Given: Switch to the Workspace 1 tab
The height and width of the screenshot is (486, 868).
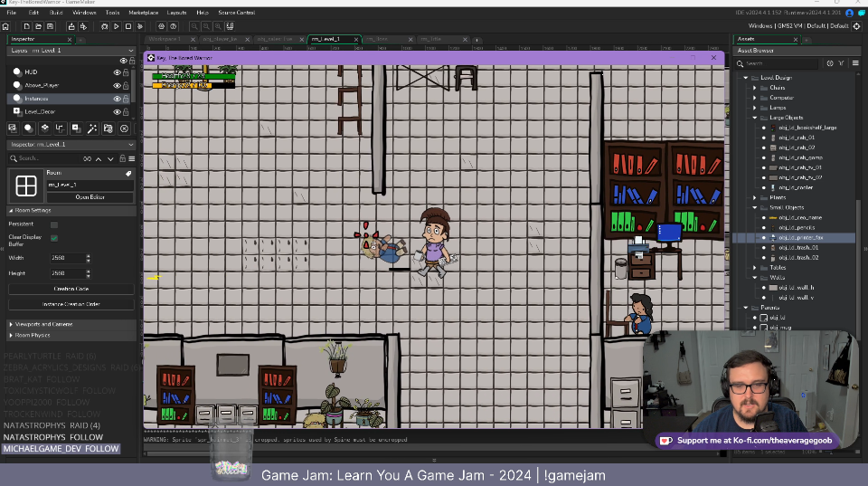Looking at the screenshot, I should click(165, 39).
